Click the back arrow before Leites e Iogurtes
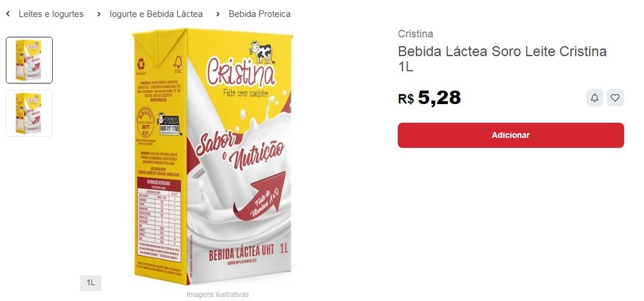This screenshot has width=644, height=301. [8, 14]
